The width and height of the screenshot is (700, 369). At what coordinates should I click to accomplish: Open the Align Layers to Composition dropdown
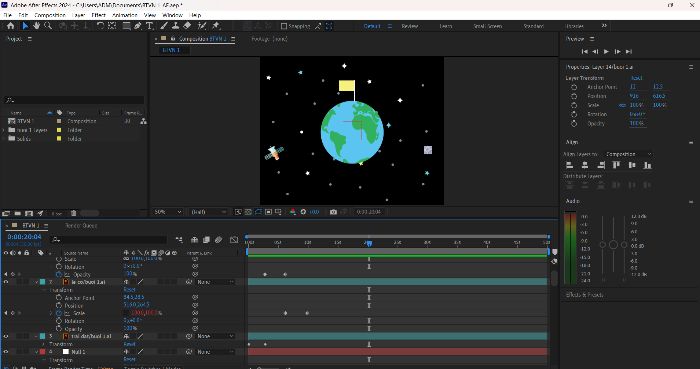(628, 154)
